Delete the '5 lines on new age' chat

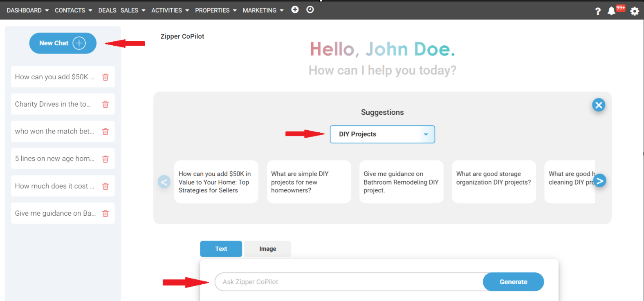pyautogui.click(x=105, y=159)
